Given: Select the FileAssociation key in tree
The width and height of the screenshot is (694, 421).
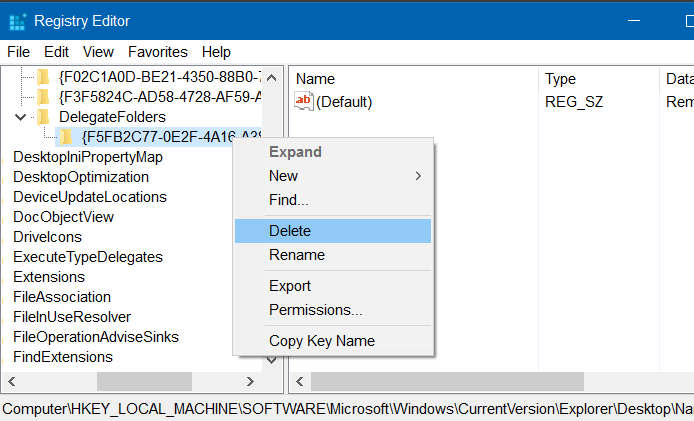Looking at the screenshot, I should tap(62, 297).
